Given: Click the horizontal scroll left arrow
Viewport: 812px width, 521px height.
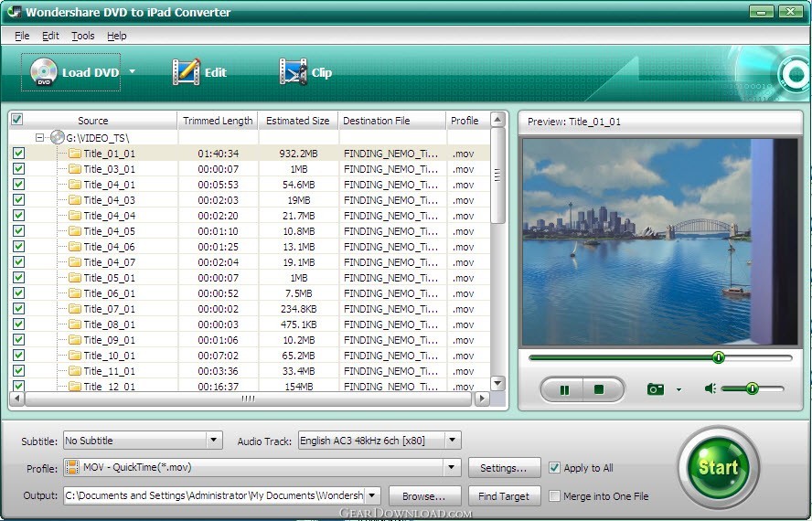Looking at the screenshot, I should 17,399.
